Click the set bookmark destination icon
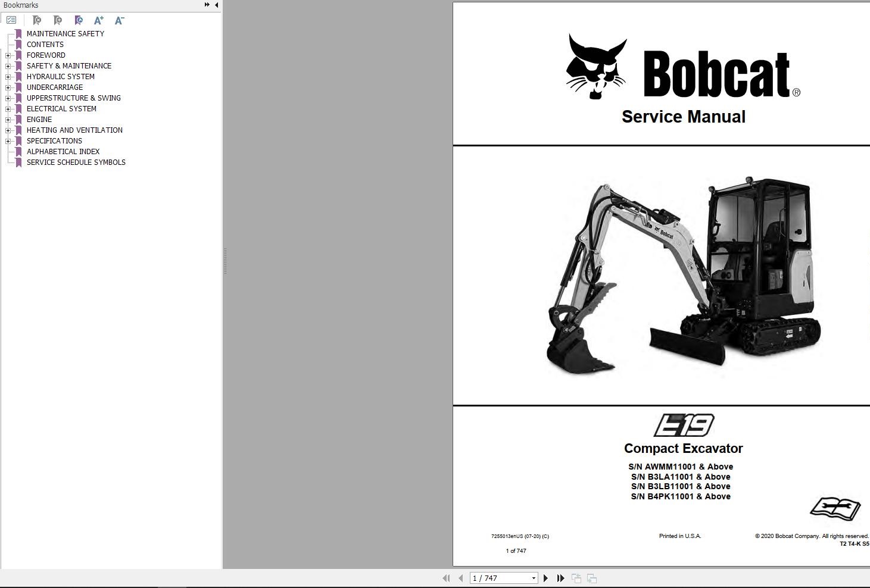870x588 pixels. 78,20
